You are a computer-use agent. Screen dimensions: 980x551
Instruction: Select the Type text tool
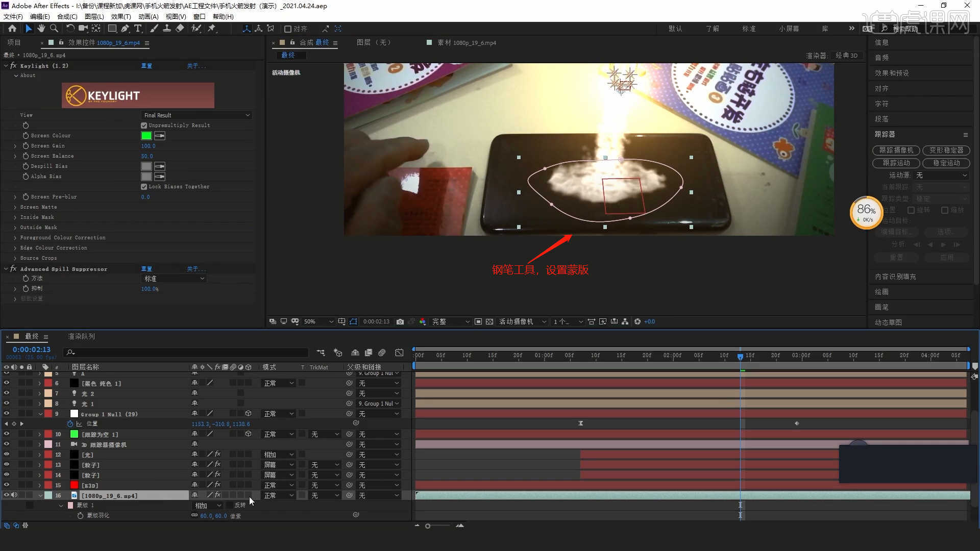(138, 29)
